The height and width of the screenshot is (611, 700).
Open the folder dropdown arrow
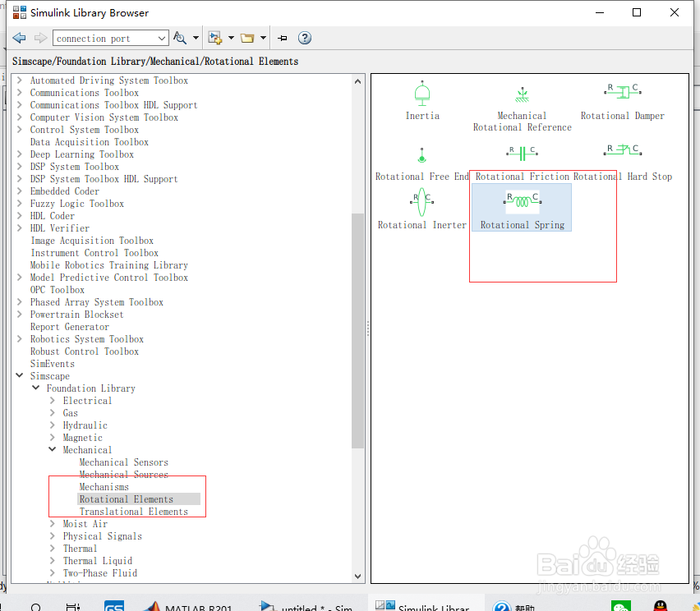(x=264, y=38)
